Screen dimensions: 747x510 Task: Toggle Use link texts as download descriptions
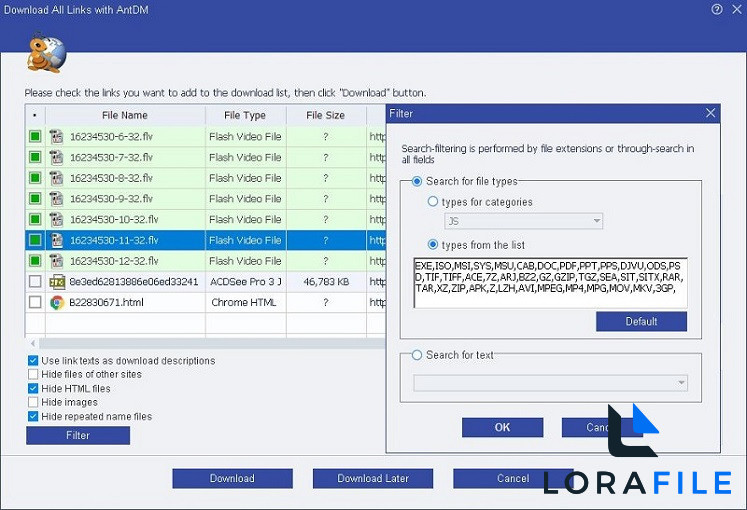coord(33,360)
